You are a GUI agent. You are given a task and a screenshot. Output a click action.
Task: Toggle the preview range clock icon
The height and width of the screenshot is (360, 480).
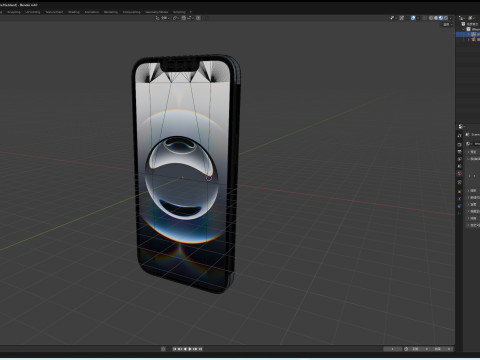[406, 349]
